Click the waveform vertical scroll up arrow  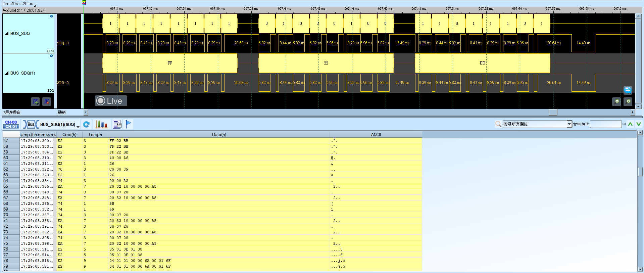click(638, 16)
